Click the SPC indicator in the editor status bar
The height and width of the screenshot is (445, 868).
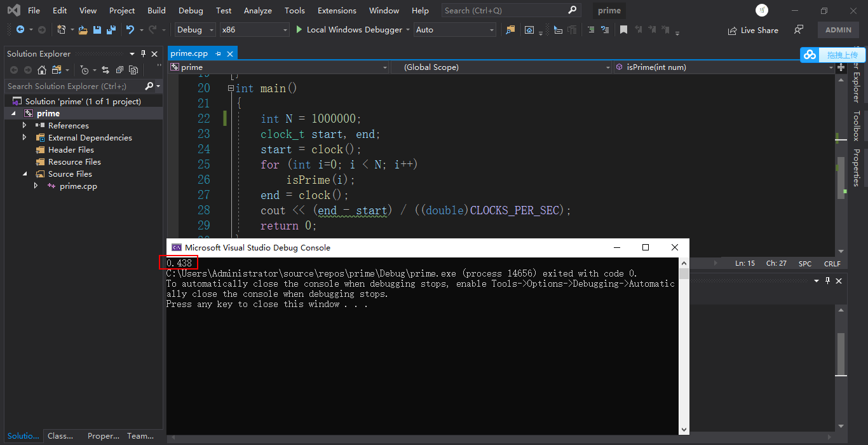click(x=805, y=263)
